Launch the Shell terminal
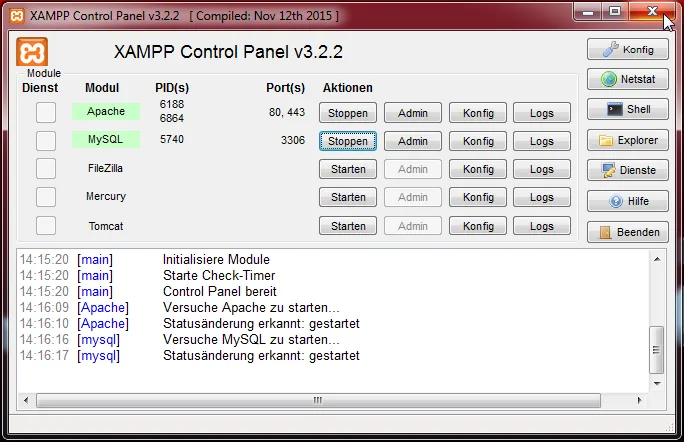 pos(627,109)
